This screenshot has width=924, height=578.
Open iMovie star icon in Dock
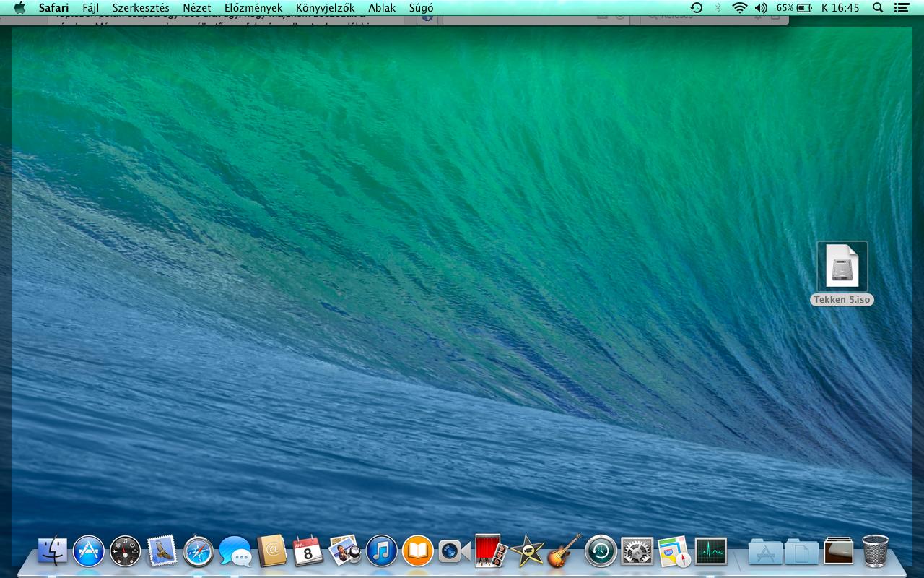(528, 551)
